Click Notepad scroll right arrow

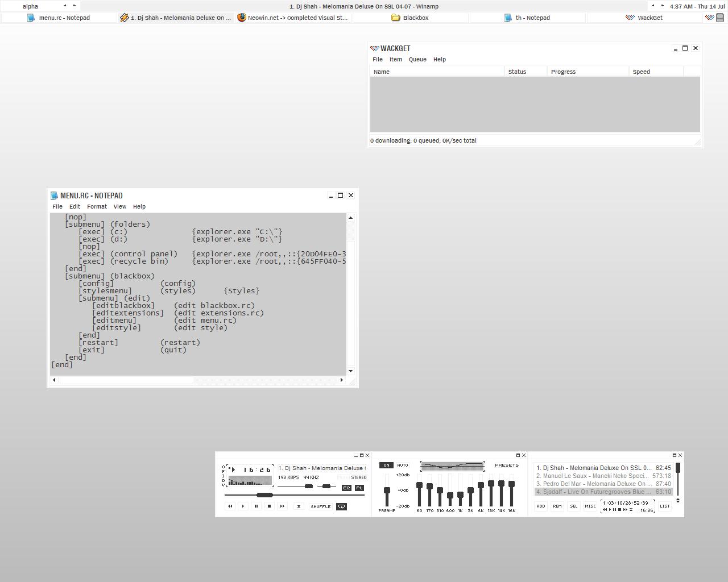(x=342, y=380)
